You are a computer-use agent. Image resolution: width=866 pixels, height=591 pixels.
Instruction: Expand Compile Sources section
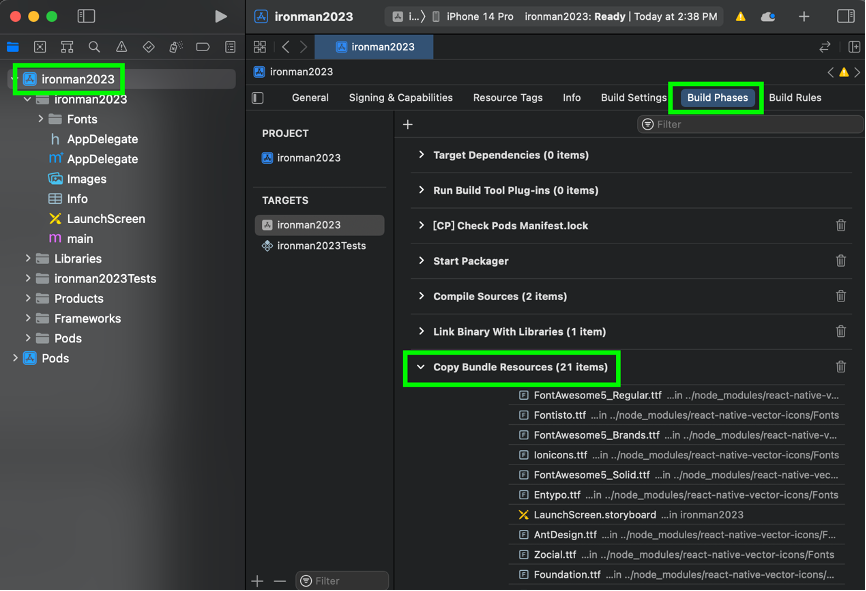coord(421,296)
